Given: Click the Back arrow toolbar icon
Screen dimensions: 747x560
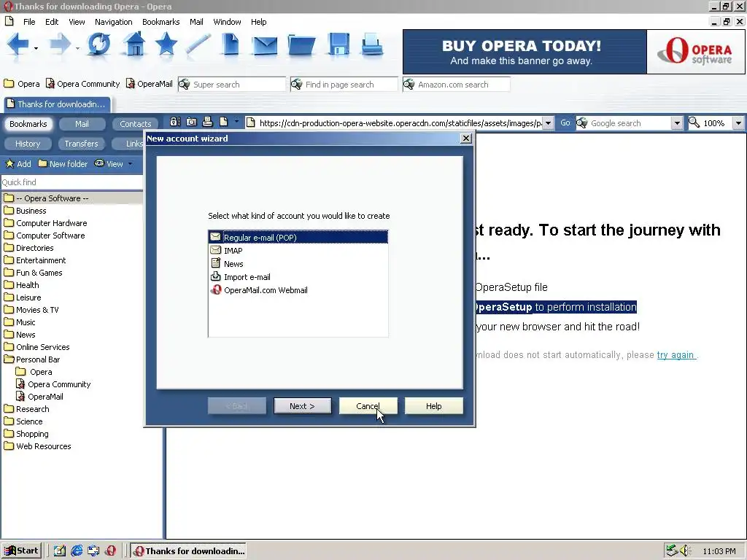Looking at the screenshot, I should 18,45.
